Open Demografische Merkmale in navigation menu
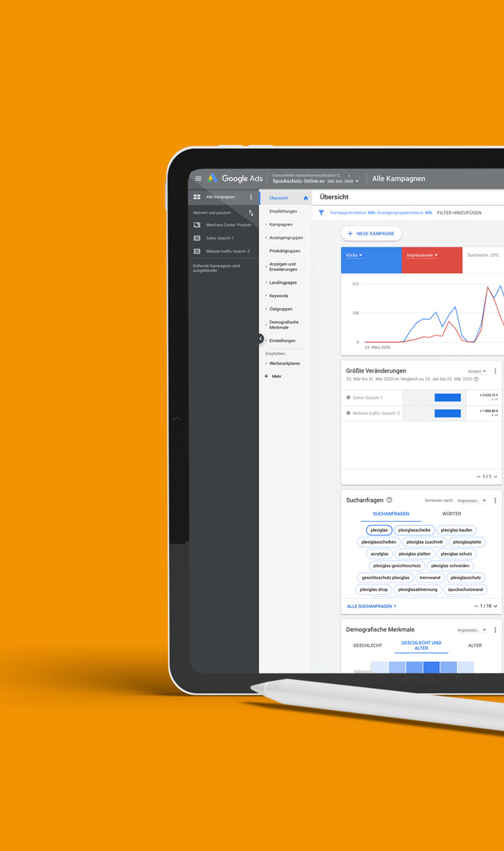The height and width of the screenshot is (851, 504). [x=283, y=325]
